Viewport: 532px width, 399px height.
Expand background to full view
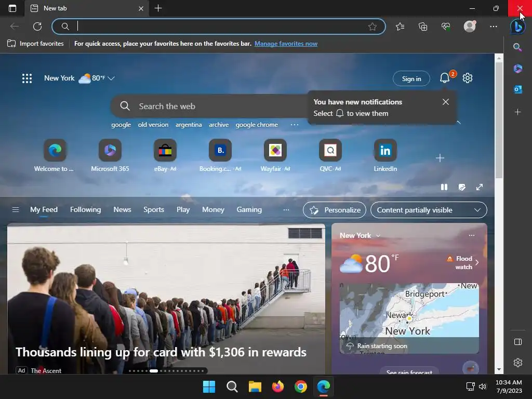[x=480, y=187]
